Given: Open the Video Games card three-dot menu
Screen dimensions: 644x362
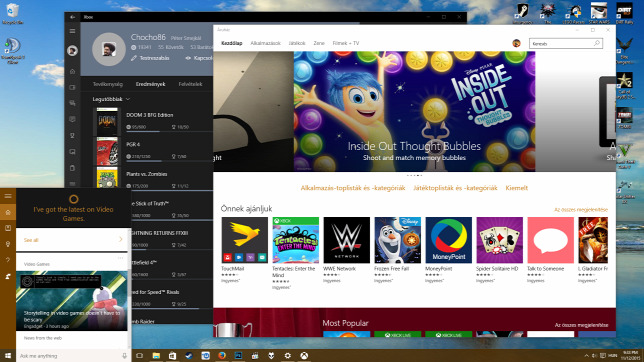Looking at the screenshot, I should point(120,258).
